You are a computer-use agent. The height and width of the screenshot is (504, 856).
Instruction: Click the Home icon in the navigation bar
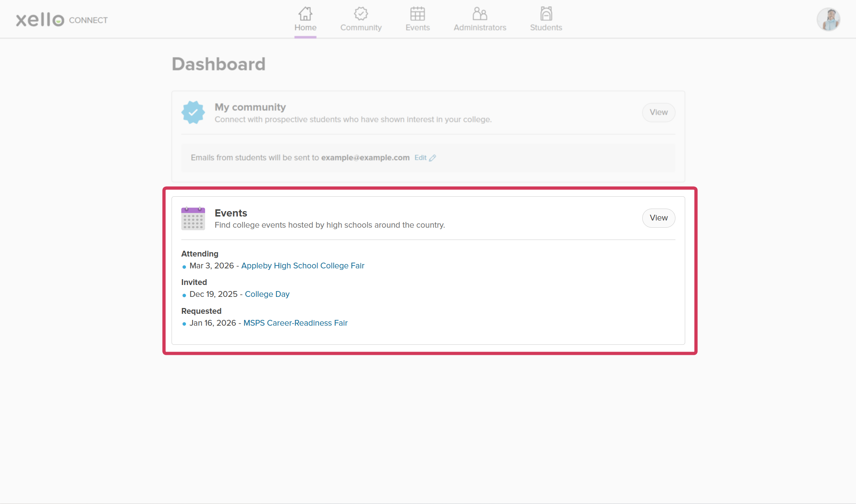coord(305,14)
